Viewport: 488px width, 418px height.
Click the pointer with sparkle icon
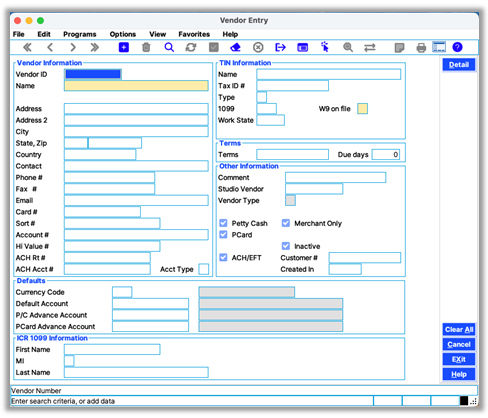pos(325,47)
